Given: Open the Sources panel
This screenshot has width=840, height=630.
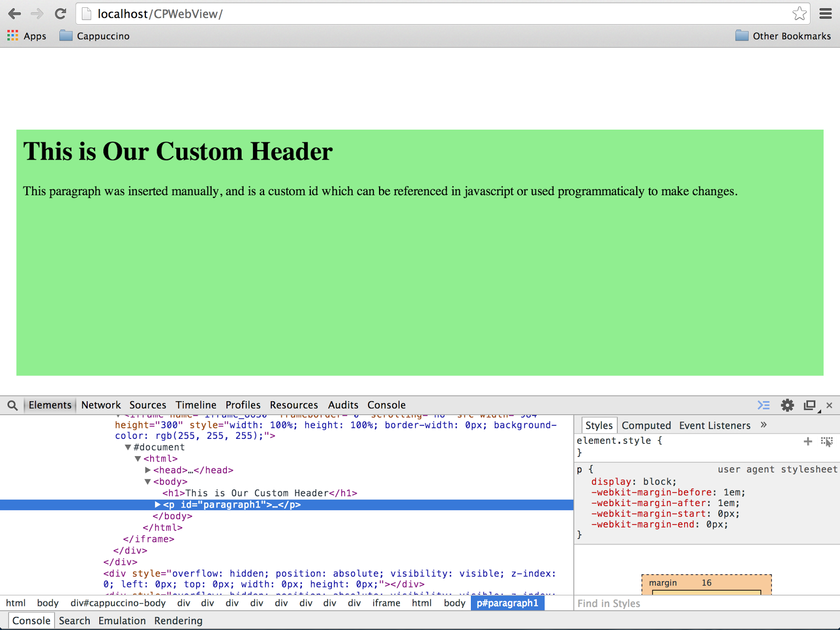Looking at the screenshot, I should pyautogui.click(x=148, y=405).
